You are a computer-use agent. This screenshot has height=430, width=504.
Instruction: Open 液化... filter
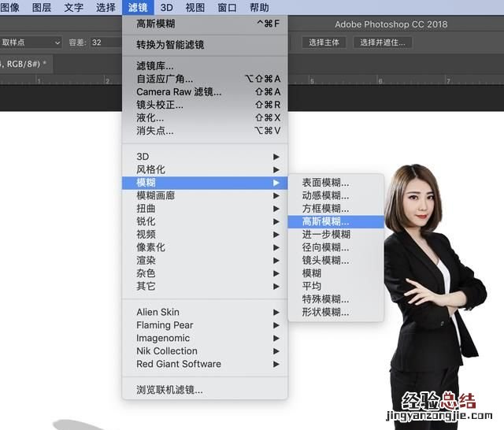point(205,117)
